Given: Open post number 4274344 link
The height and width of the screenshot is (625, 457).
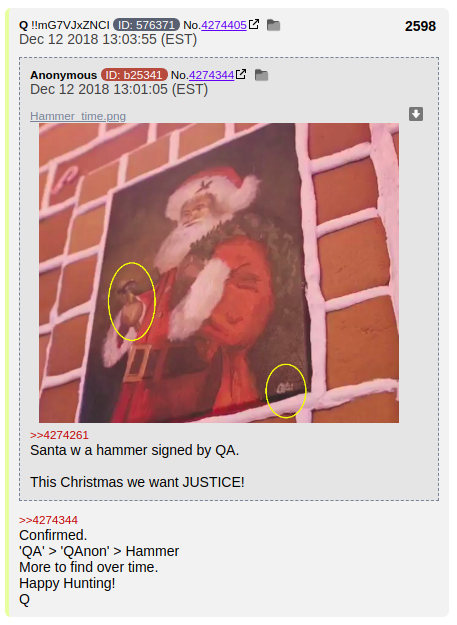Looking at the screenshot, I should click(x=211, y=75).
